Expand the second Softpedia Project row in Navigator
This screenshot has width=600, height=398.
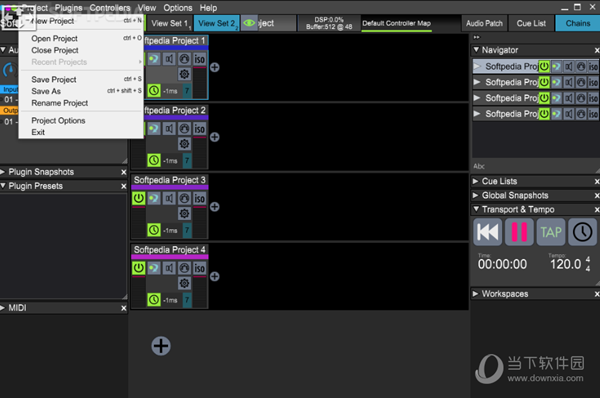[x=477, y=82]
